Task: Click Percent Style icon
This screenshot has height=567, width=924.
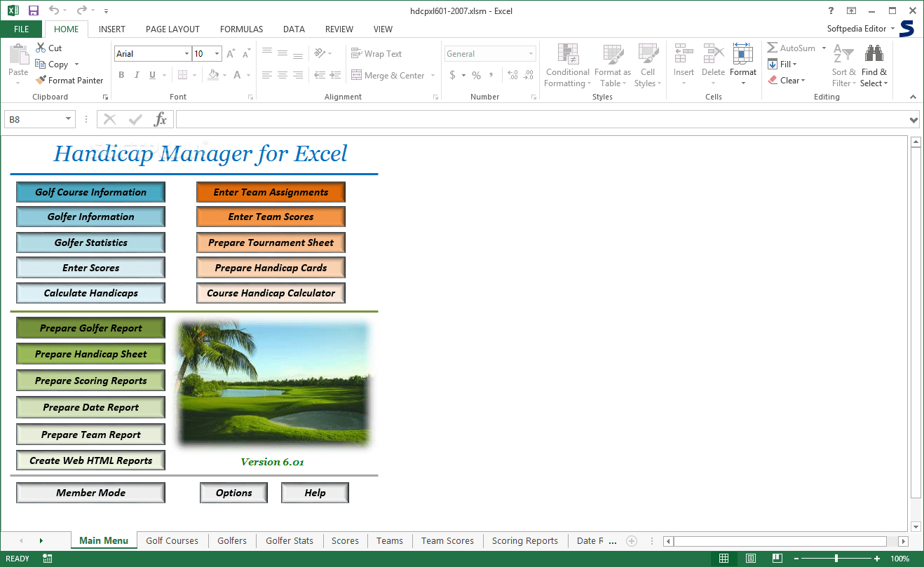Action: click(476, 75)
